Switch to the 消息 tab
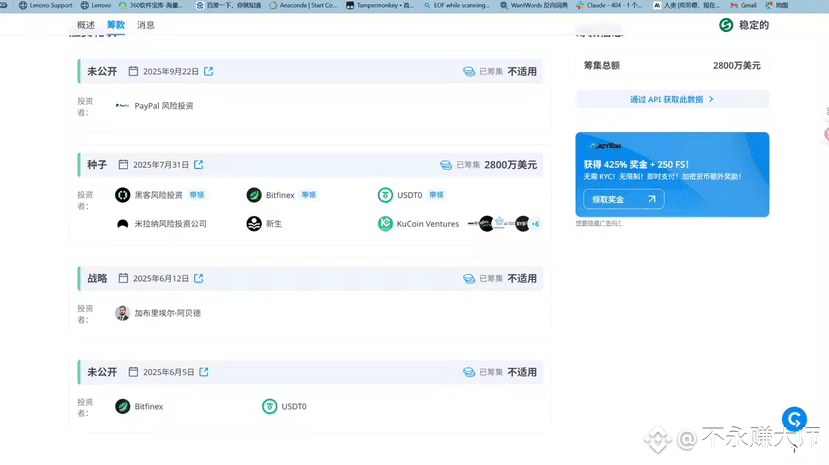Screen dimensions: 829x465 pos(145,25)
